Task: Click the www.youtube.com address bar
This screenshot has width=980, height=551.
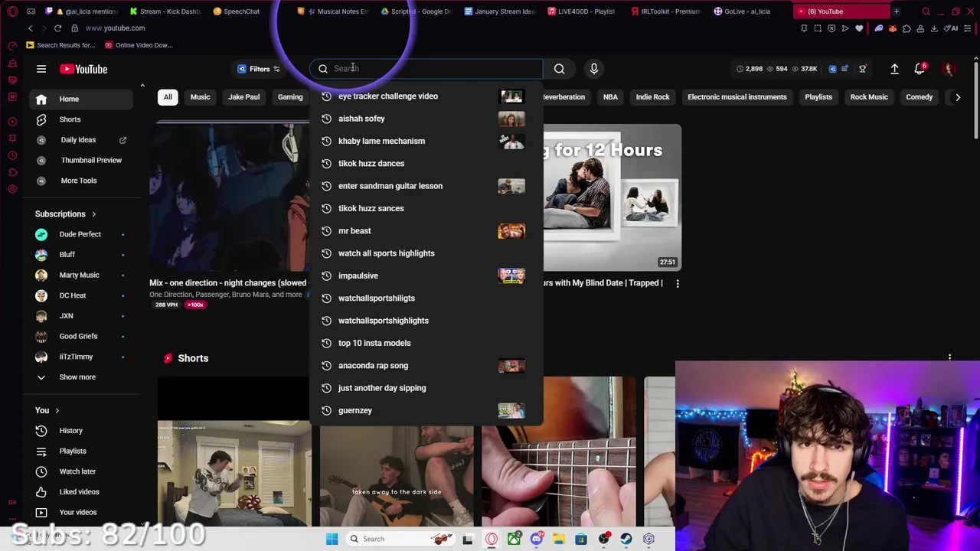Action: tap(115, 28)
